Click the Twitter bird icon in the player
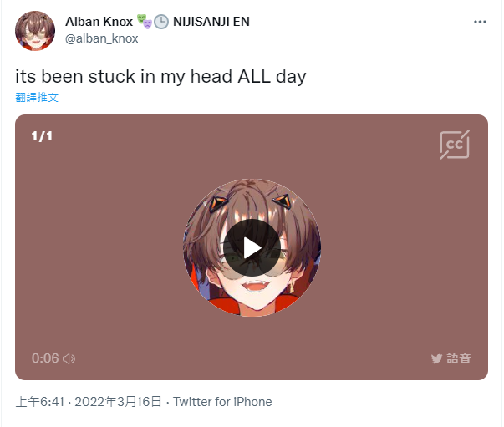This screenshot has width=504, height=427. (436, 358)
